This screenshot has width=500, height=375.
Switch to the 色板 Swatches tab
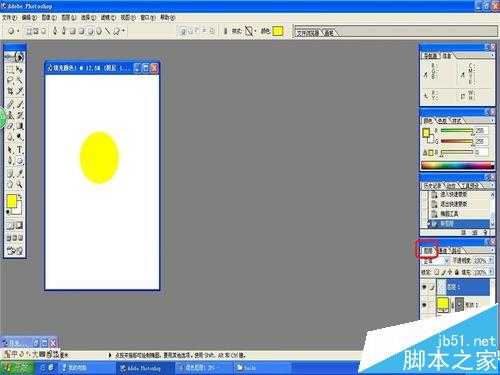pyautogui.click(x=442, y=121)
